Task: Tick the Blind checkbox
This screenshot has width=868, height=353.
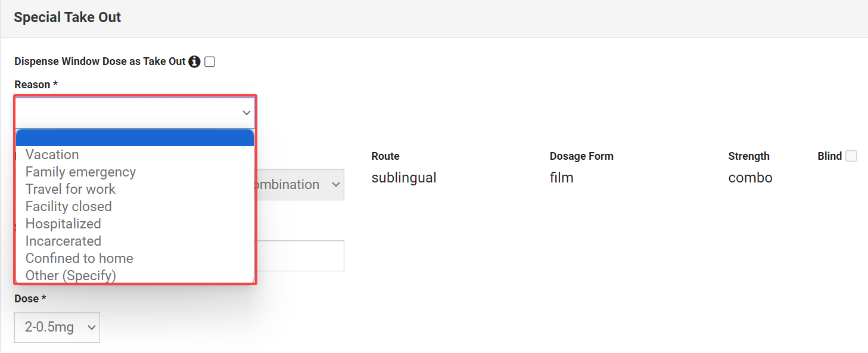Action: (x=851, y=156)
